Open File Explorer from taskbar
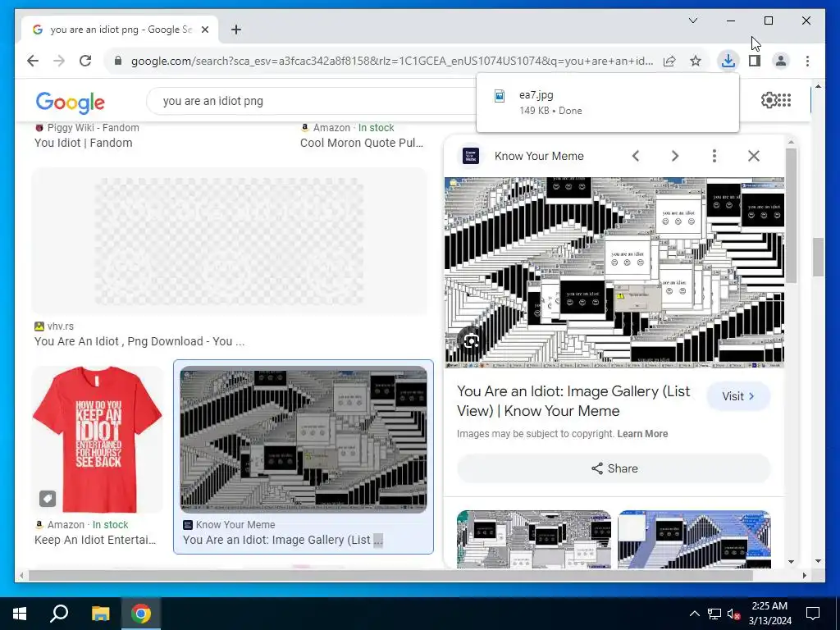840x630 pixels. tap(100, 614)
